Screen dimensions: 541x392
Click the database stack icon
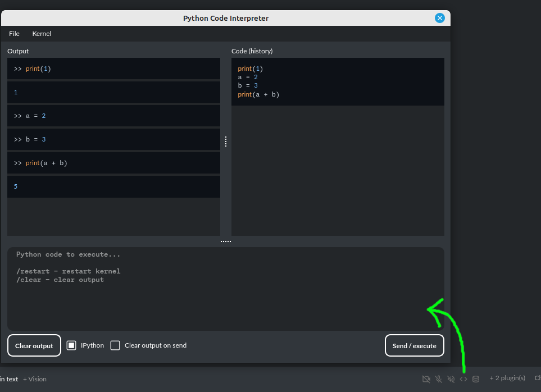coord(476,379)
